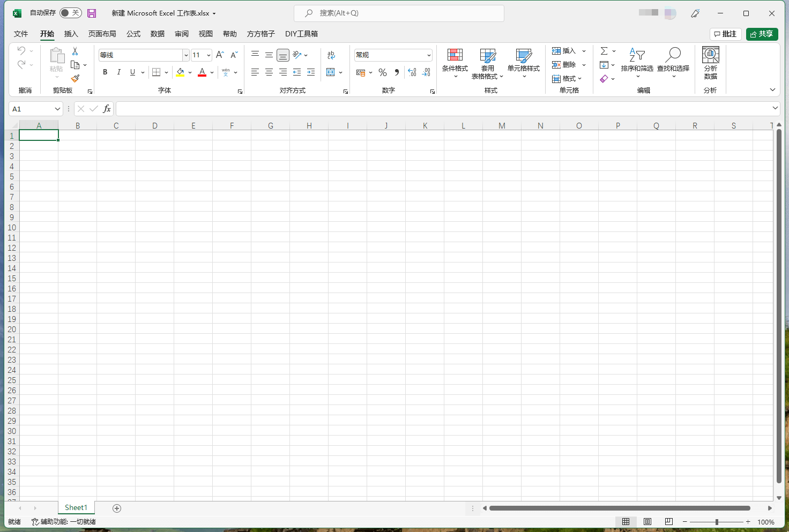Toggle the AutoSave (自动保存) switch
789x532 pixels.
click(70, 13)
